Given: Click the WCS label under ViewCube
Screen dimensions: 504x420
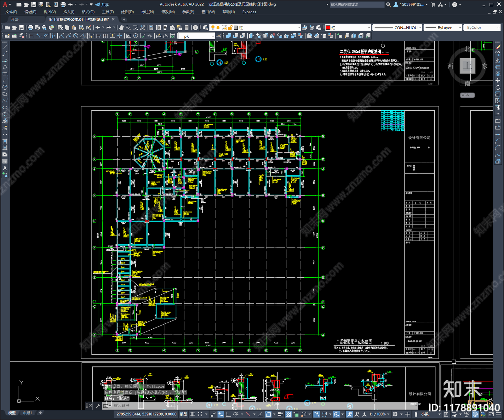Looking at the screenshot, I should click(466, 95).
